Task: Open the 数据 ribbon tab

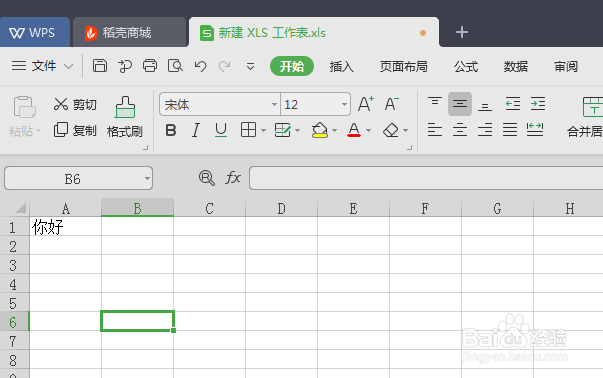Action: (516, 67)
